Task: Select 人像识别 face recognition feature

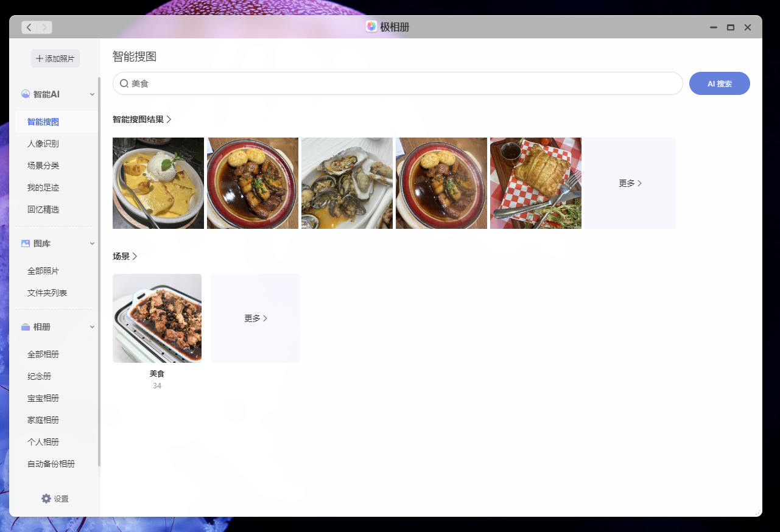Action: (x=43, y=143)
